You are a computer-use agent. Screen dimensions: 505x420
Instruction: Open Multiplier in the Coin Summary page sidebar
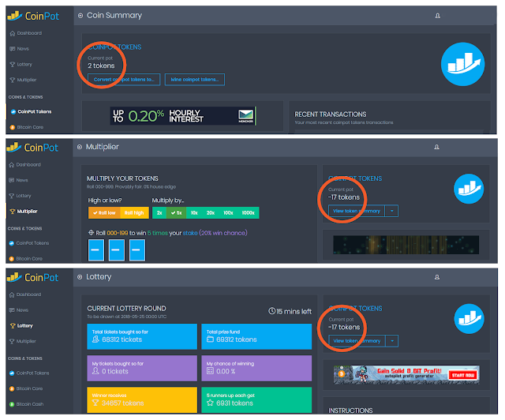[x=23, y=80]
